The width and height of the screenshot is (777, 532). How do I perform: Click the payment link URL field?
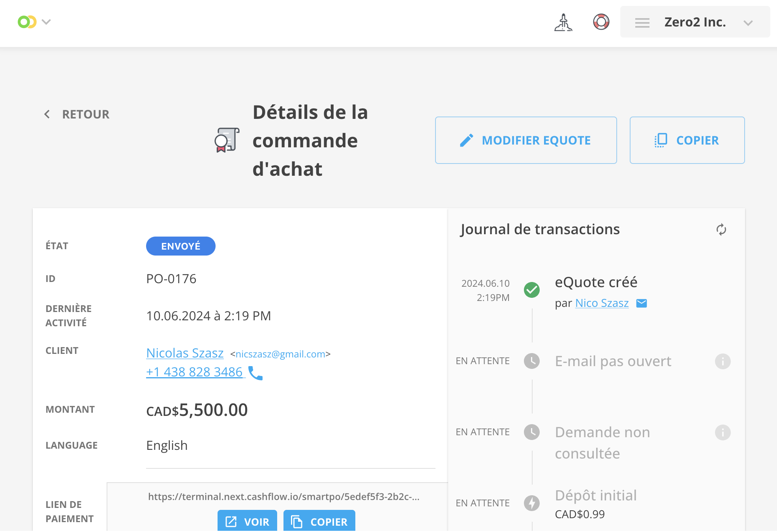click(283, 497)
